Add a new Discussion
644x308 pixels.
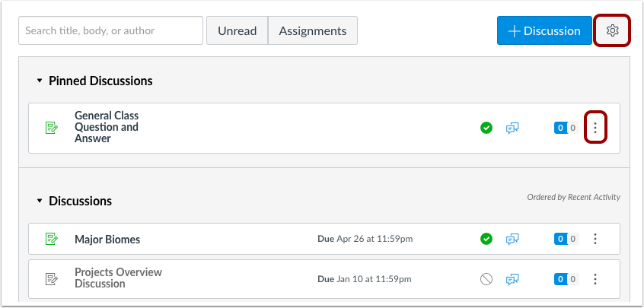pyautogui.click(x=544, y=31)
